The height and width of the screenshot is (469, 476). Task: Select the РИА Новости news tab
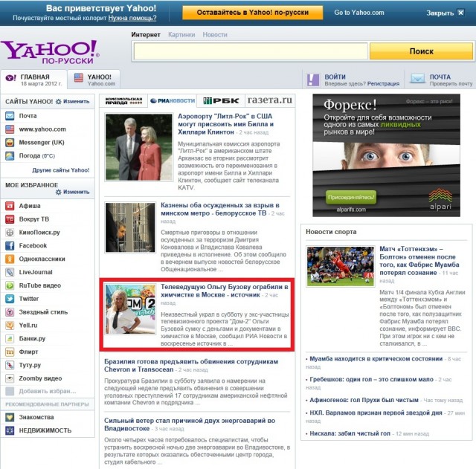pyautogui.click(x=172, y=101)
